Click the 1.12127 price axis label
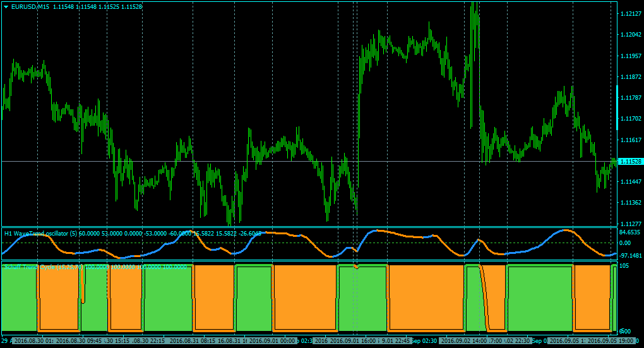 [x=631, y=13]
